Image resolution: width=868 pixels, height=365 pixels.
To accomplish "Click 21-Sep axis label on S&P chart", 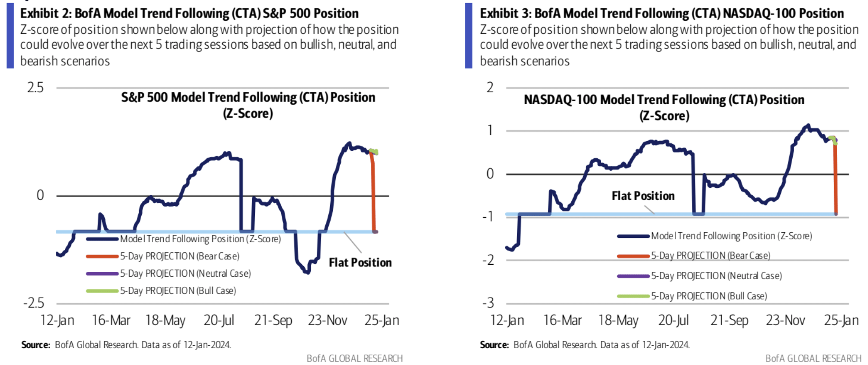I will tap(273, 320).
